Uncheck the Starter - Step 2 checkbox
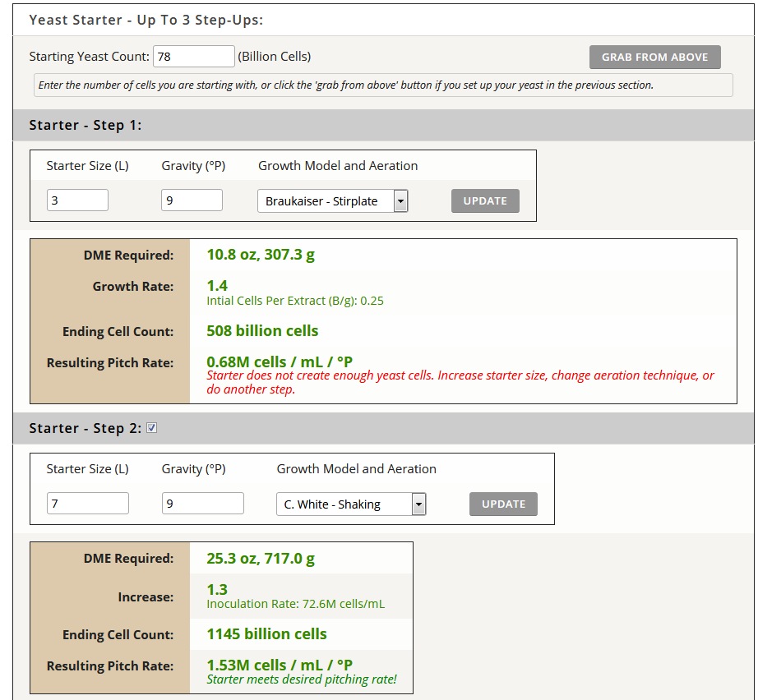Viewport: 758px width, 700px height. pyautogui.click(x=151, y=428)
